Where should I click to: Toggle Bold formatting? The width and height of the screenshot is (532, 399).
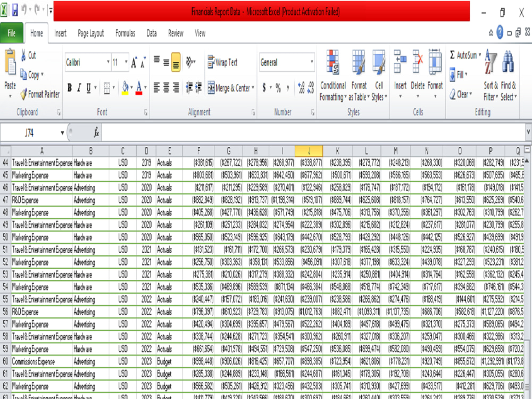70,88
